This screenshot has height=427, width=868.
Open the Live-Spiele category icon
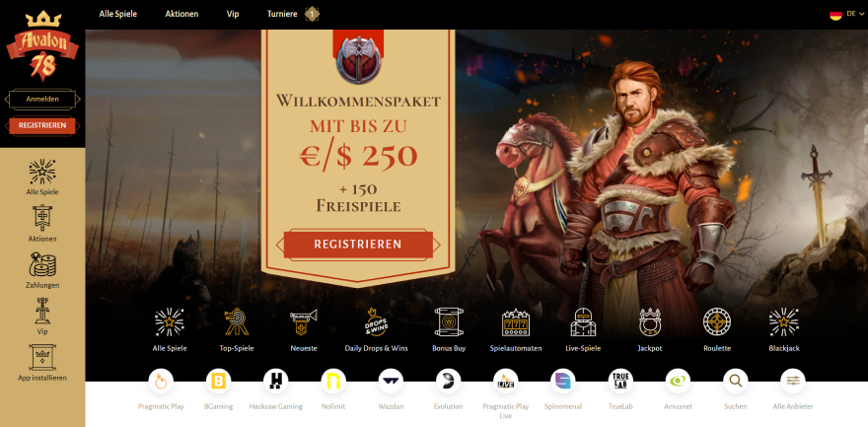pyautogui.click(x=584, y=322)
